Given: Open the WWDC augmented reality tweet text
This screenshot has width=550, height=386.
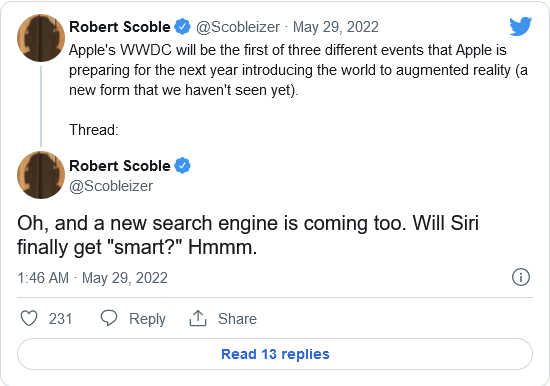Looking at the screenshot, I should click(x=298, y=70).
